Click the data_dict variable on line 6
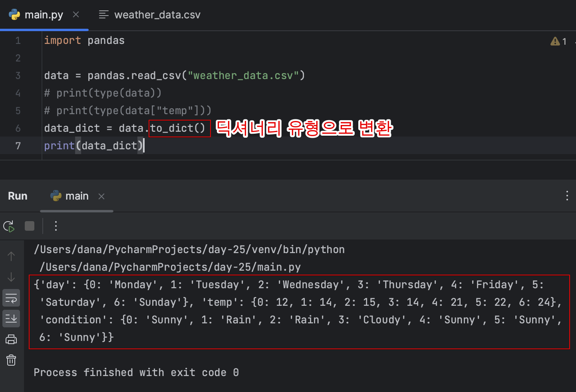Image resolution: width=576 pixels, height=392 pixels. [72, 128]
